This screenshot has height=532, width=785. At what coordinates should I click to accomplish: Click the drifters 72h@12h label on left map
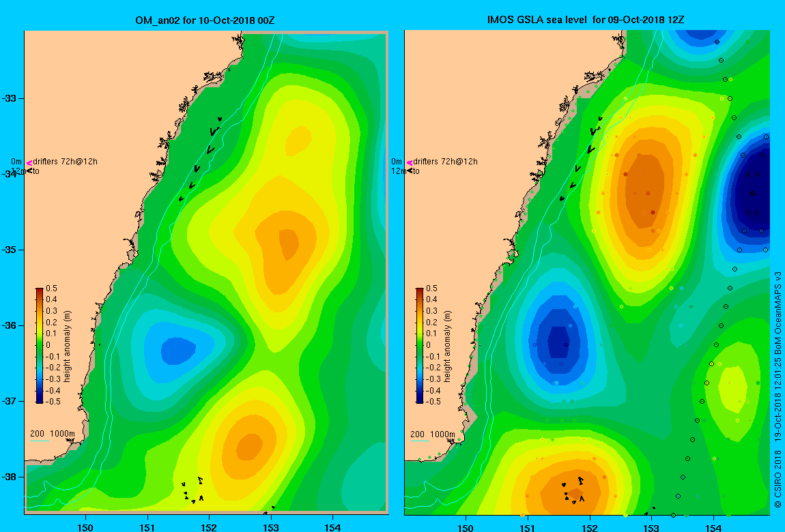pyautogui.click(x=65, y=162)
